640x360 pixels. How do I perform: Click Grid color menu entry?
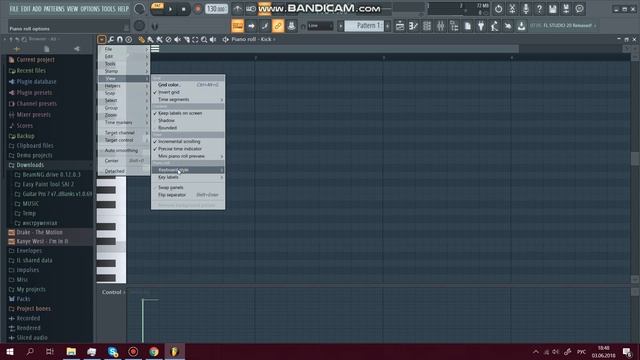point(188,85)
